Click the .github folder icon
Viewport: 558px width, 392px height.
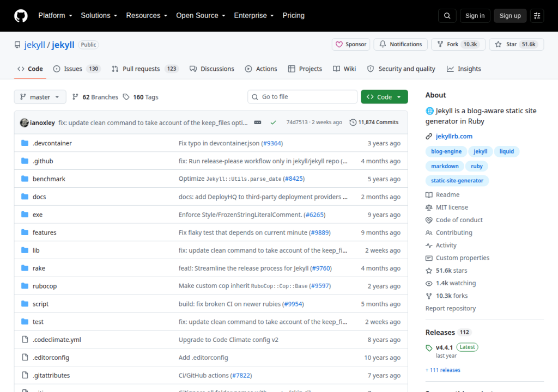pos(25,161)
